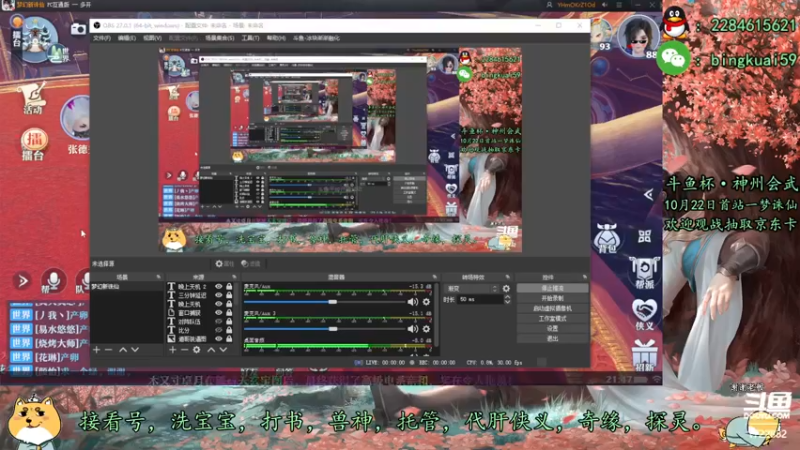Open the 背包 bag icon in the game
The width and height of the screenshot is (800, 450).
coord(607,238)
